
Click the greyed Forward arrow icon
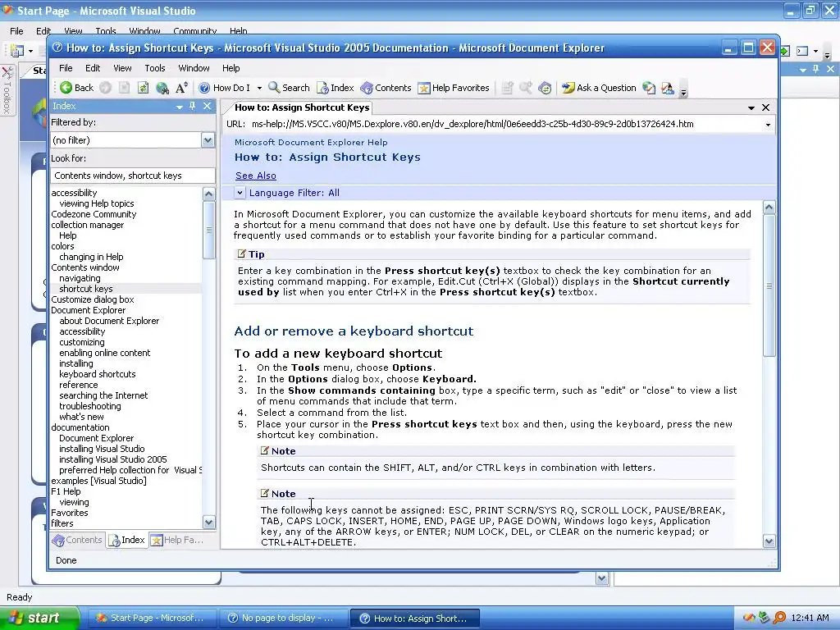(x=106, y=88)
